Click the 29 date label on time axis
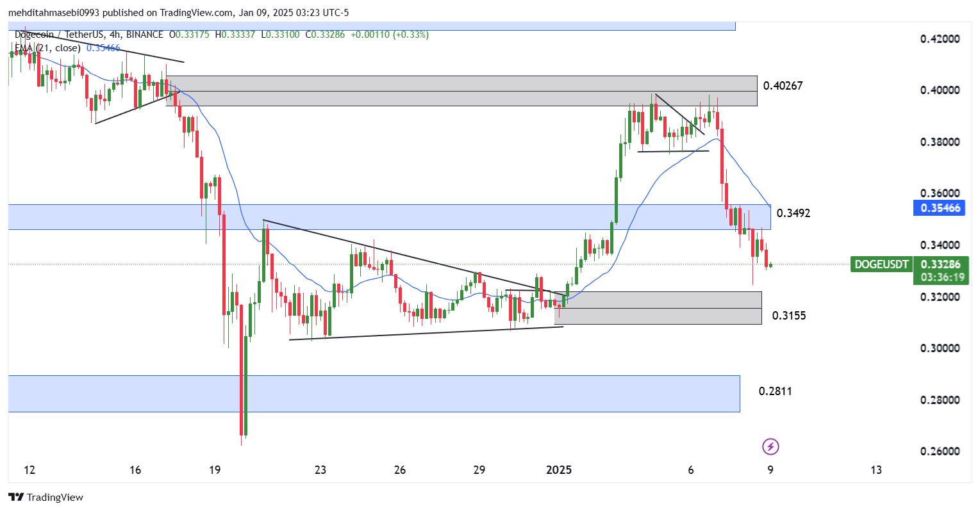The width and height of the screenshot is (980, 511). pyautogui.click(x=479, y=470)
